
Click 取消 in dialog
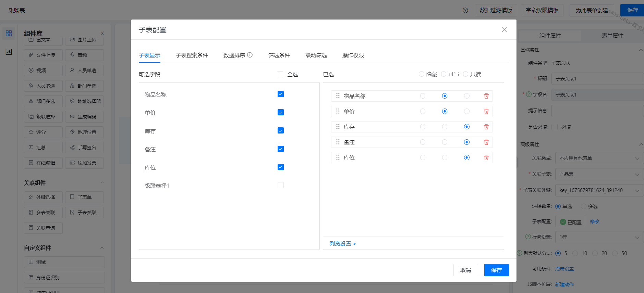[x=465, y=270]
